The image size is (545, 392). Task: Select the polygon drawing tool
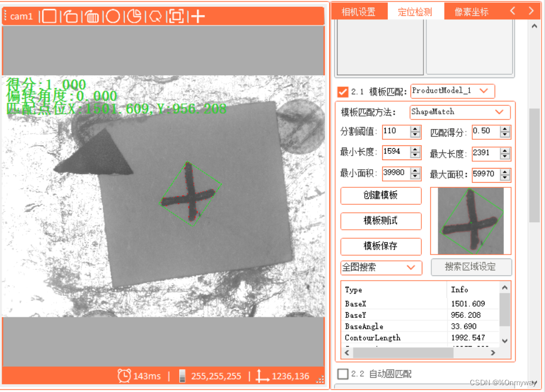154,16
